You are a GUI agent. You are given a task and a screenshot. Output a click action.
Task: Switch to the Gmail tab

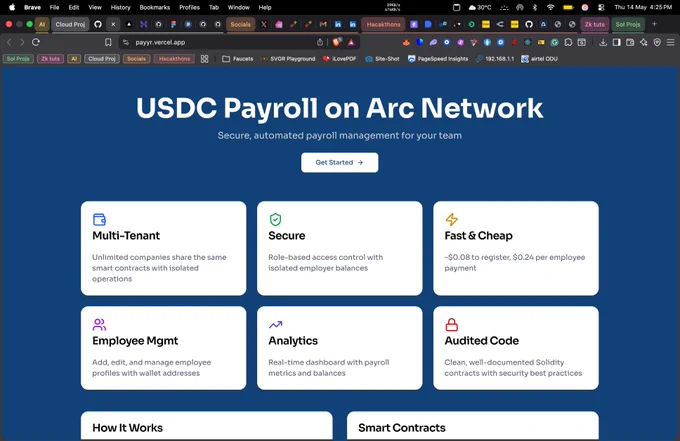pos(323,24)
